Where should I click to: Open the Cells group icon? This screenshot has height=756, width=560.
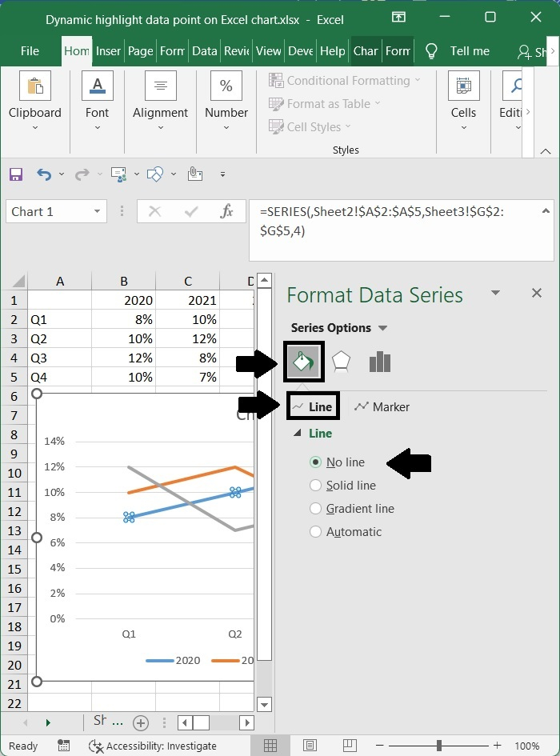pyautogui.click(x=463, y=86)
